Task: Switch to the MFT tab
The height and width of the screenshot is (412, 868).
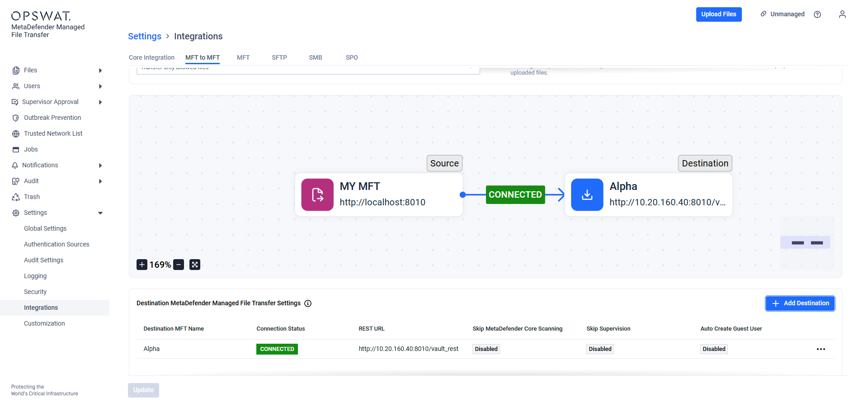Action: pos(243,57)
